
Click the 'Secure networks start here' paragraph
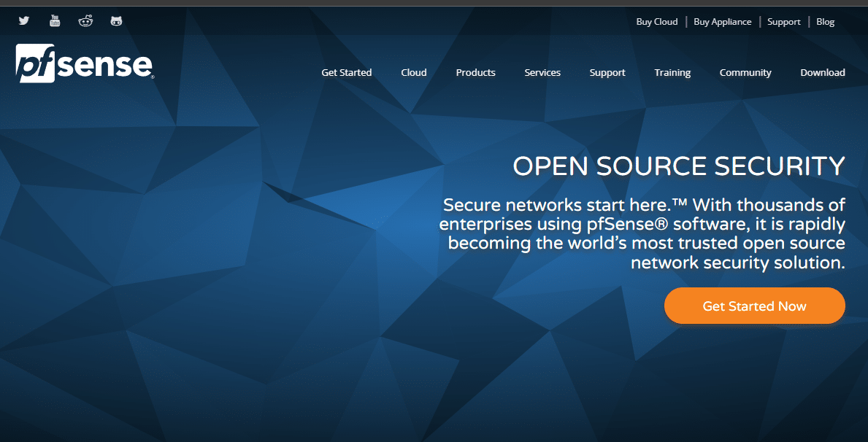point(642,233)
